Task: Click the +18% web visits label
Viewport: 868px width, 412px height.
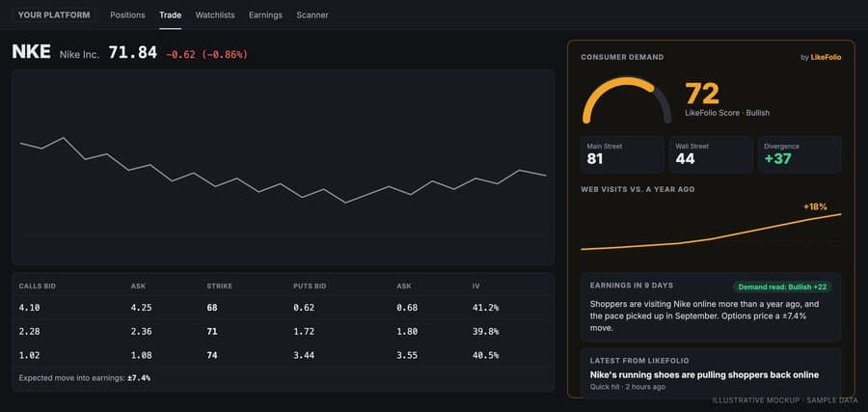Action: click(815, 206)
